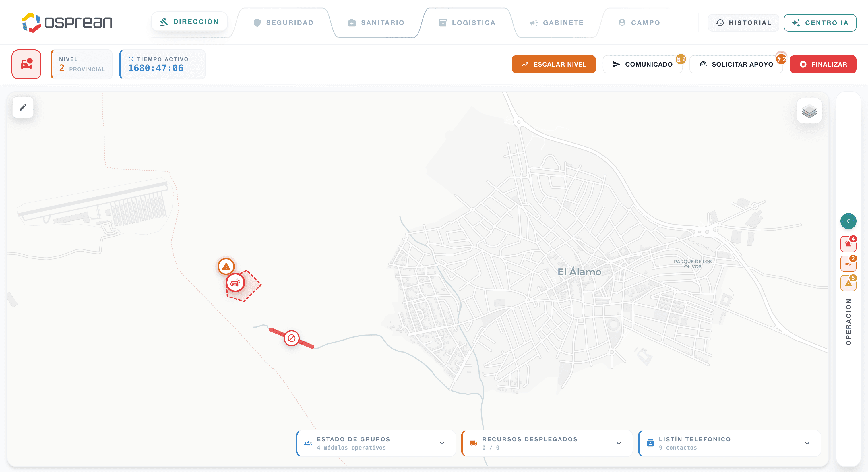The height and width of the screenshot is (472, 868).
Task: Switch to the Seguridad tab
Action: [x=283, y=23]
